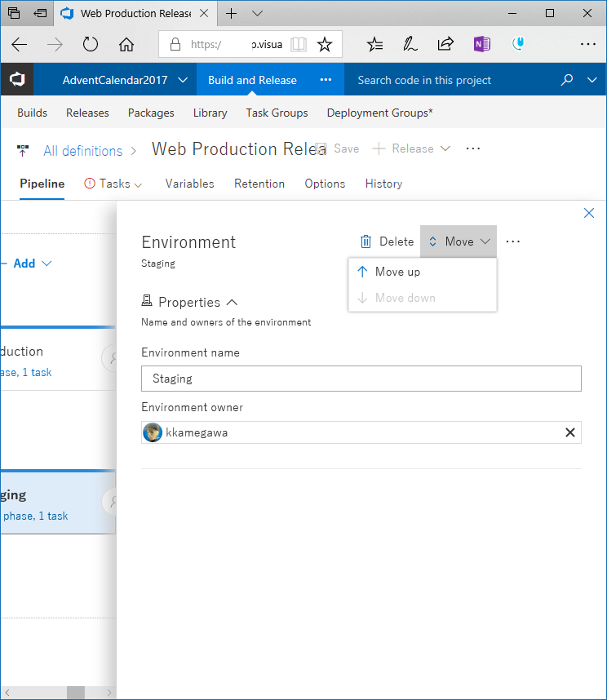Select Move up menu option
607x700 pixels.
point(397,272)
